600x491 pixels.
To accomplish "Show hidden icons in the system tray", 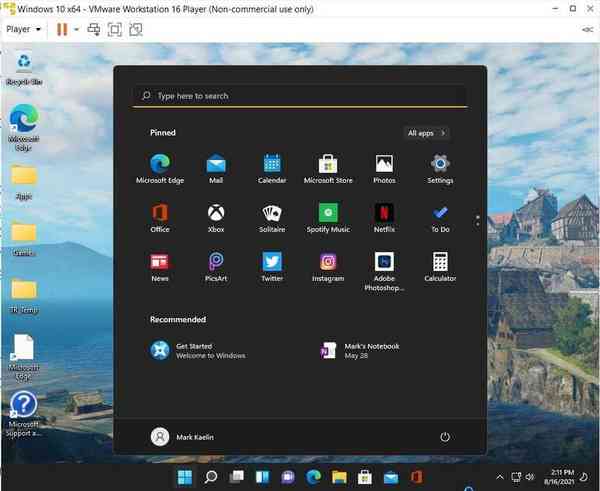I will (x=501, y=476).
